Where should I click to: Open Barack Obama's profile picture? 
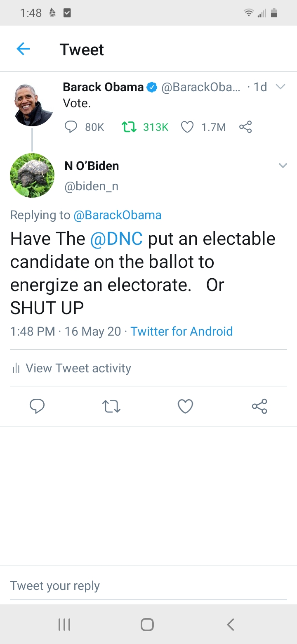pyautogui.click(x=32, y=106)
